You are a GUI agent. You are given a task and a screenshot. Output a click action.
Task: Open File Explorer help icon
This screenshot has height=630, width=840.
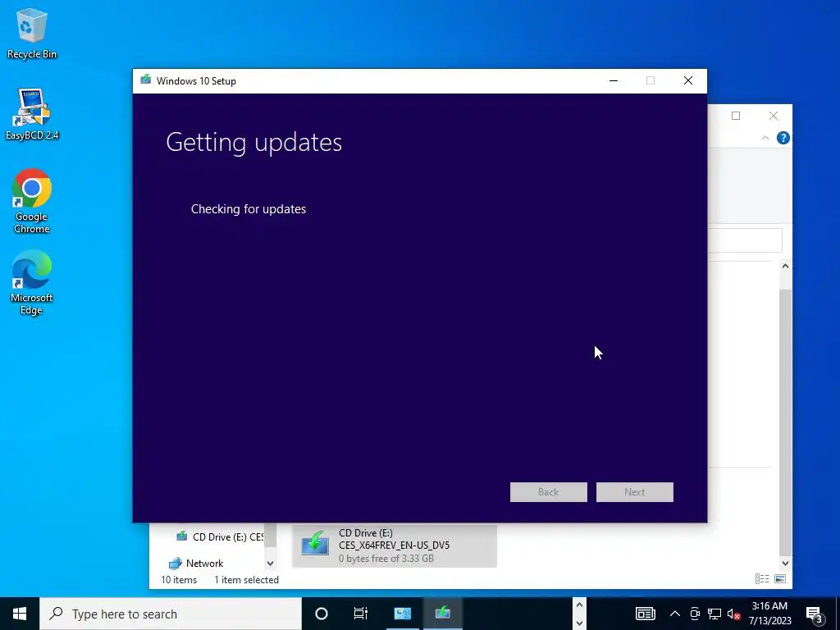point(783,138)
